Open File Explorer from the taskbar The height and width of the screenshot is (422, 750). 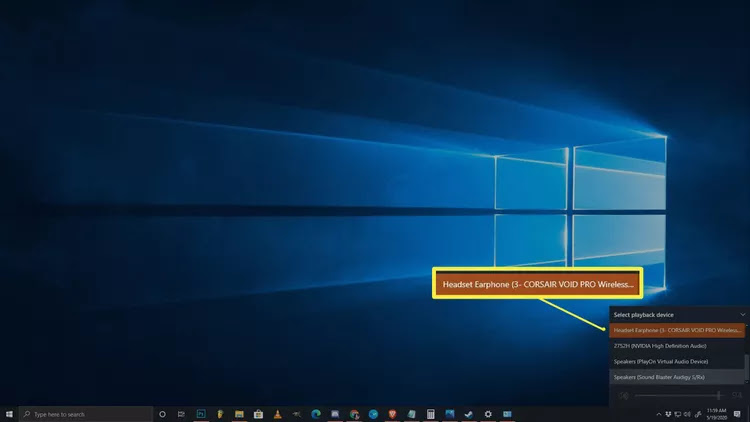click(239, 414)
